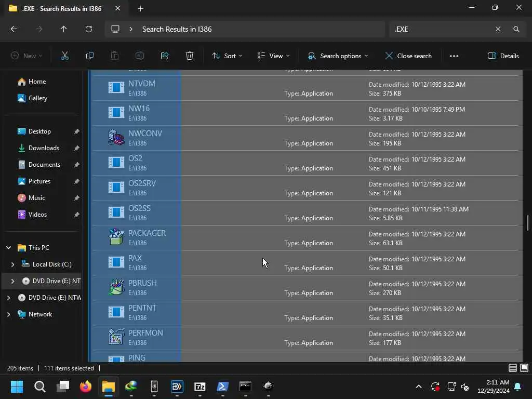Viewport: 532px width, 399px height.
Task: Click the PACKAGER application icon
Action: [116, 237]
